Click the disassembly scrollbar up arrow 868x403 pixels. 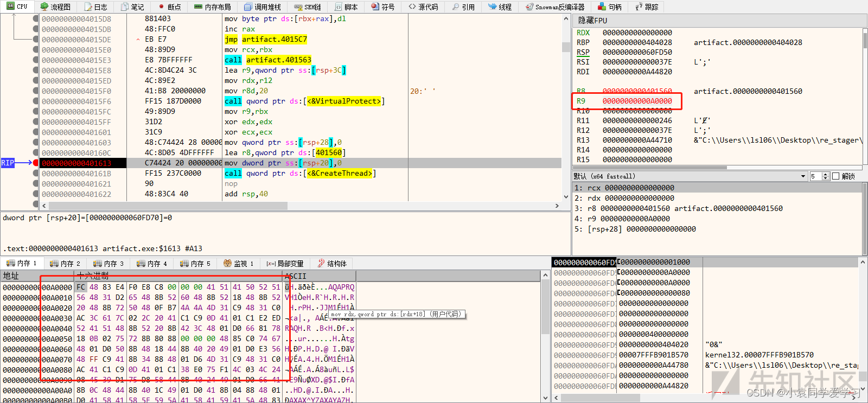tap(566, 19)
